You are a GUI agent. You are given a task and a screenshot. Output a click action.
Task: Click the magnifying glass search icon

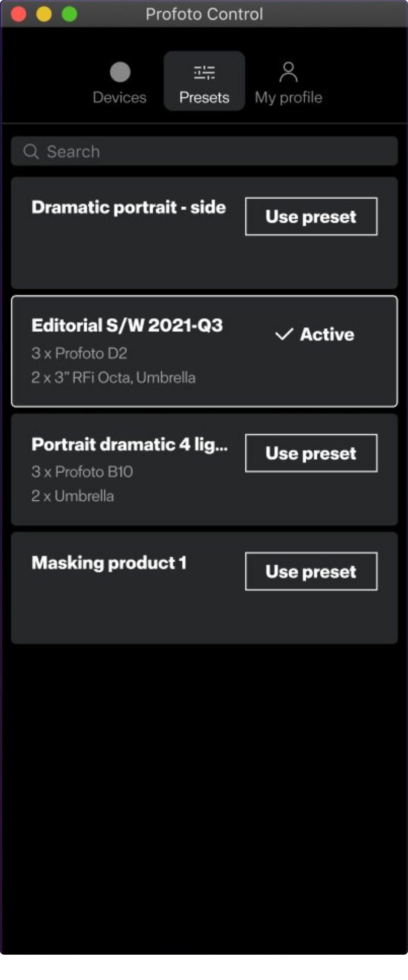[31, 151]
